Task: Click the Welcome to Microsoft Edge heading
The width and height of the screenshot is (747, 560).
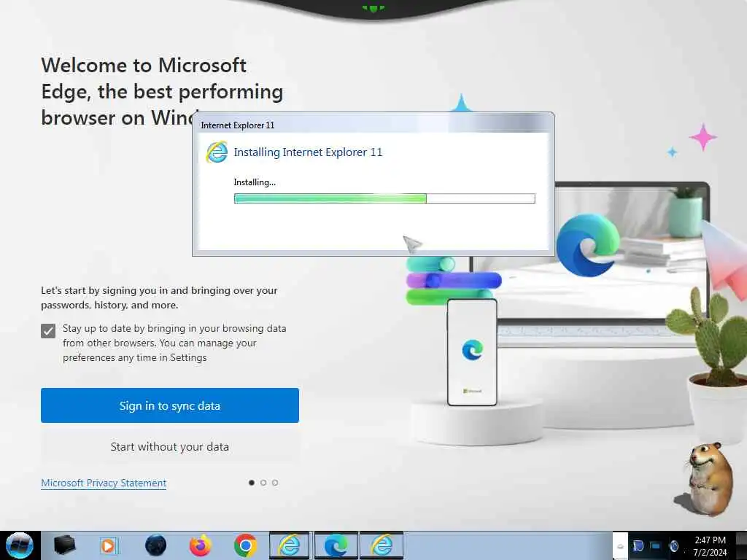Action: tap(162, 91)
